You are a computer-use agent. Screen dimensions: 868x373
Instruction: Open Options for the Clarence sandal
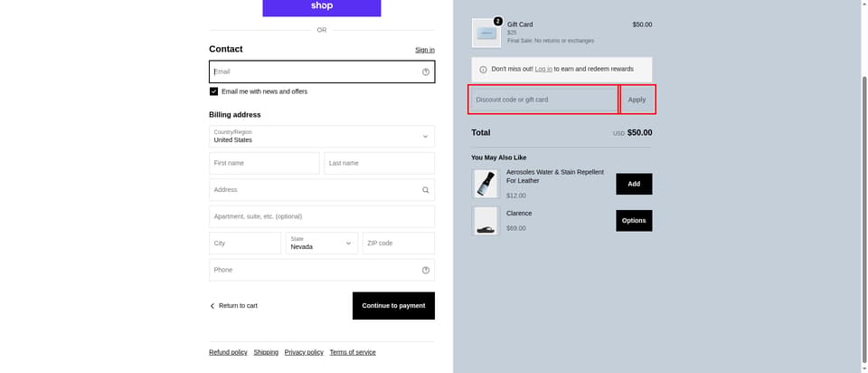[x=634, y=221]
